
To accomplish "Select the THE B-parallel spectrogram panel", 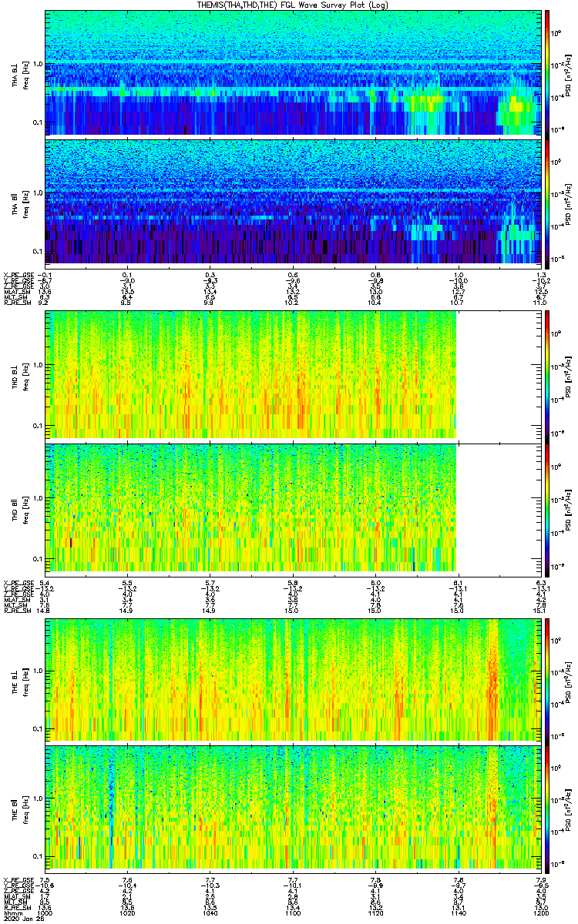I will 292,808.
